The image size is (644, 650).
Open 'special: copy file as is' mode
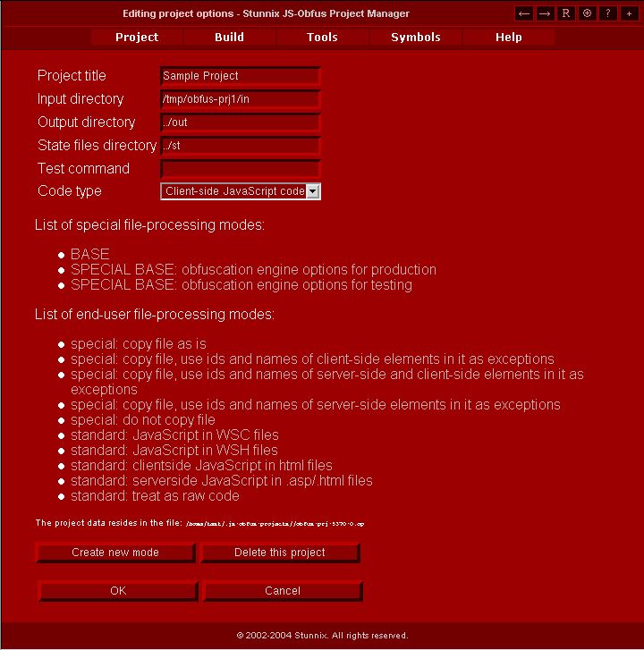pyautogui.click(x=139, y=344)
